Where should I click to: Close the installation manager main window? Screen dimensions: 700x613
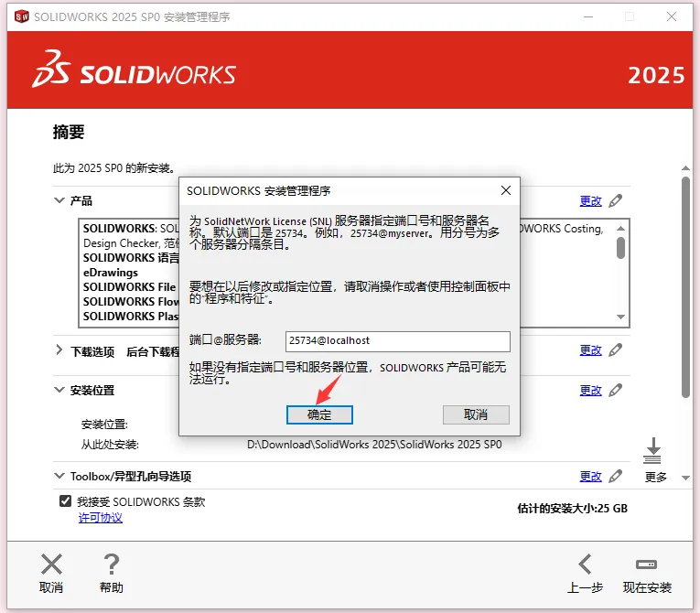coord(672,17)
